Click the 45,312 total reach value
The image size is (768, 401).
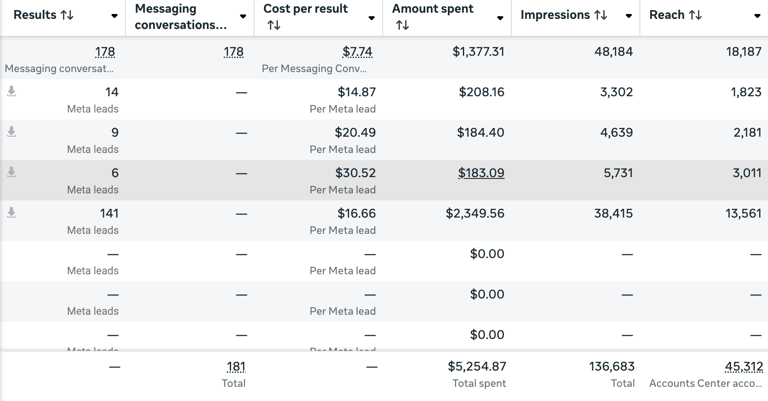744,366
